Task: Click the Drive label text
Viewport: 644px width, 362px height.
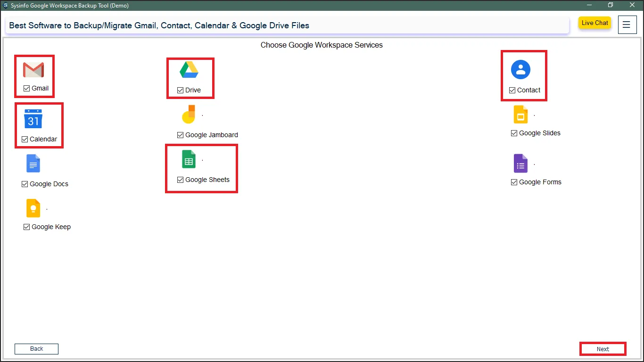Action: [193, 90]
